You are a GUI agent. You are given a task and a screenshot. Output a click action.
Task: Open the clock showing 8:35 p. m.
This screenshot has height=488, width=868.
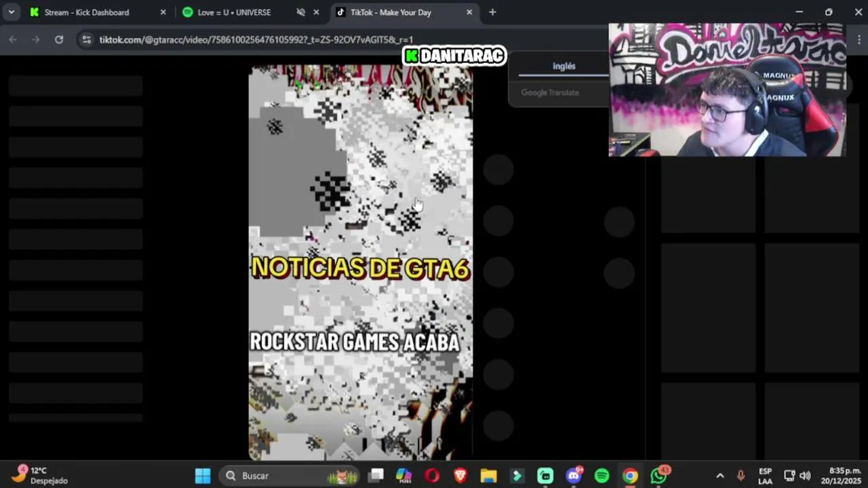[841, 476]
